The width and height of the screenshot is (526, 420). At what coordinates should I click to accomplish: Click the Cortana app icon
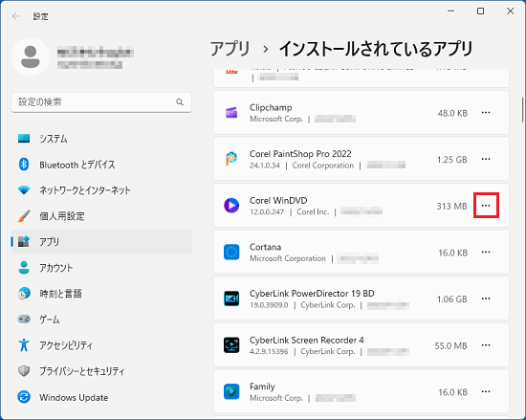coord(231,252)
